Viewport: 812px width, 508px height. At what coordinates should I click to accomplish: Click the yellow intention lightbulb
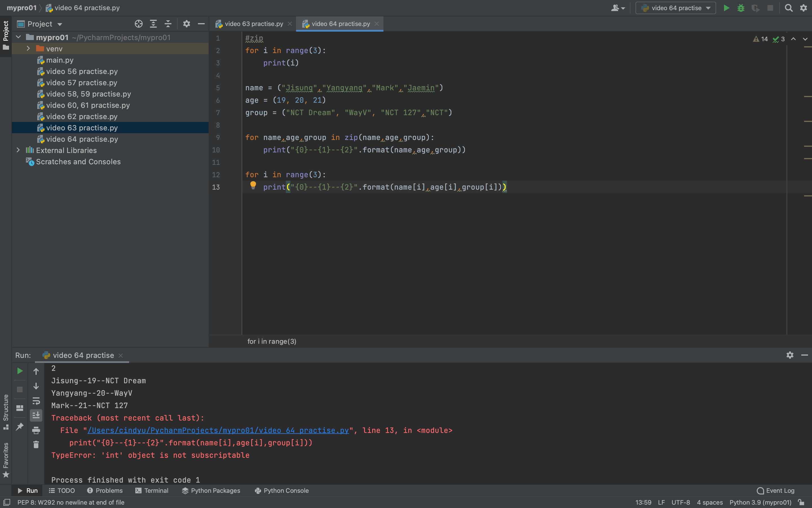point(253,185)
